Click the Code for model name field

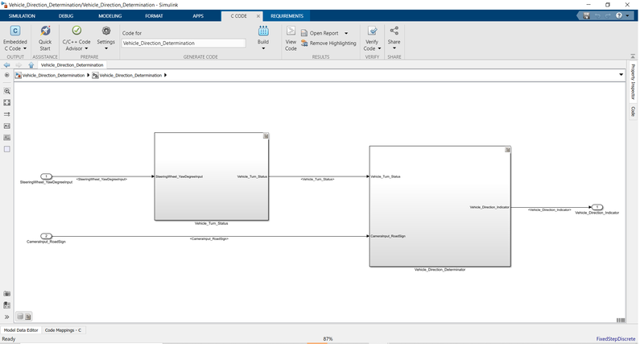coord(183,44)
